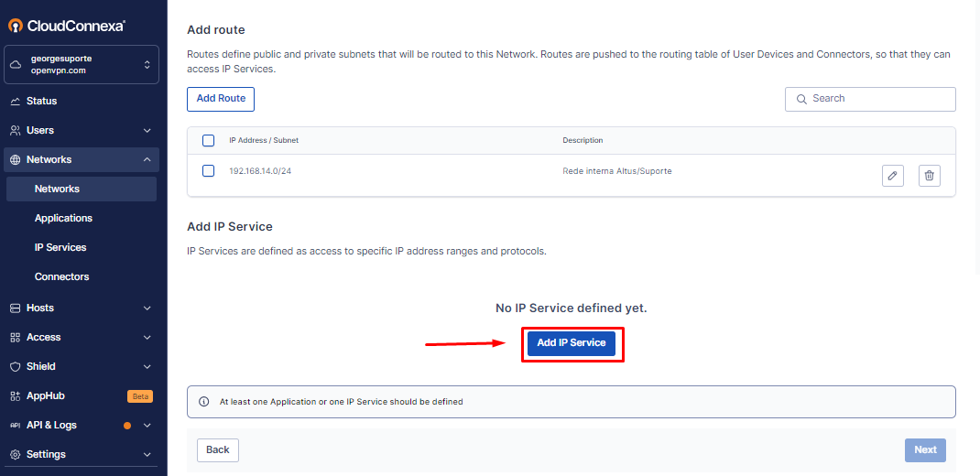Click the CloudConnexa logo

(x=67, y=26)
